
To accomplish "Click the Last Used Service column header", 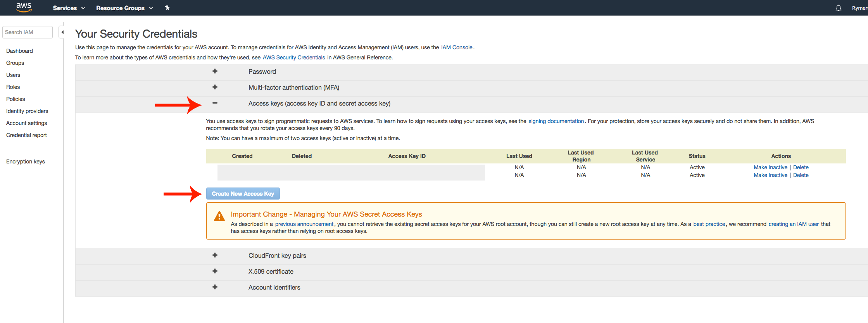I will (645, 156).
